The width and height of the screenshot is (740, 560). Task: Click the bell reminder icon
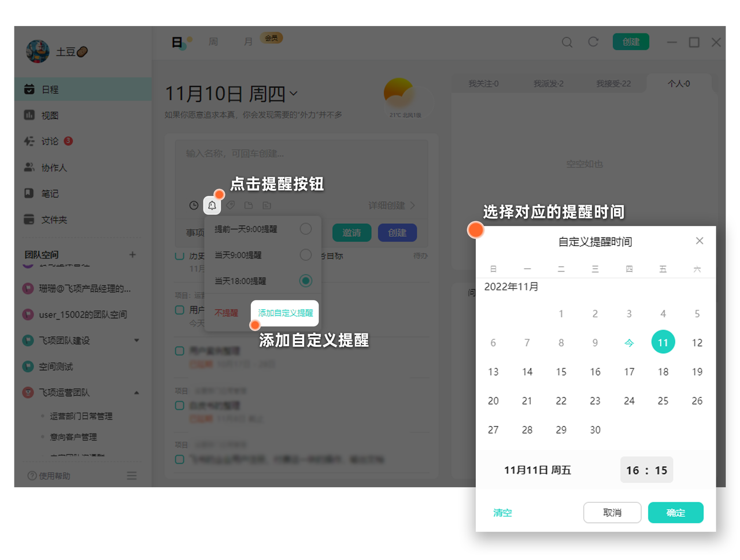212,206
